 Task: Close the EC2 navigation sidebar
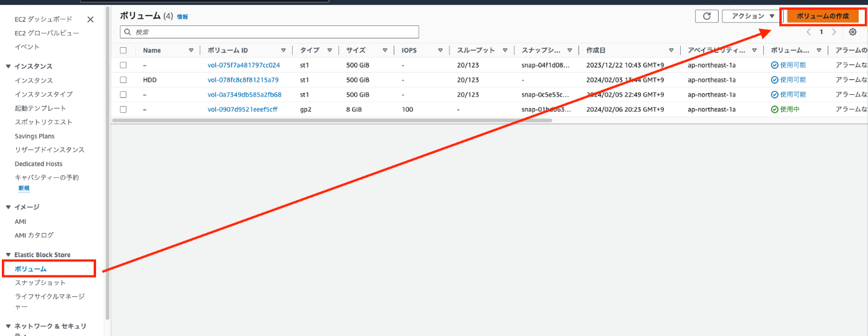[x=91, y=19]
